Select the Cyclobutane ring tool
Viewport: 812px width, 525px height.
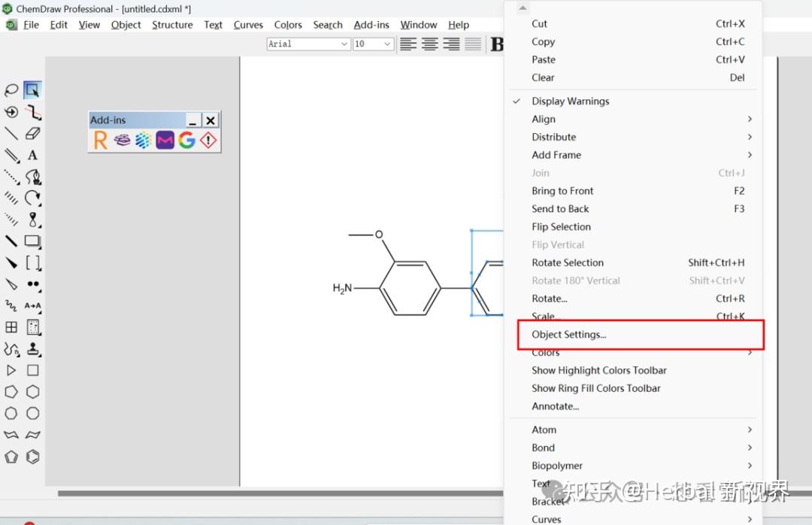point(32,371)
